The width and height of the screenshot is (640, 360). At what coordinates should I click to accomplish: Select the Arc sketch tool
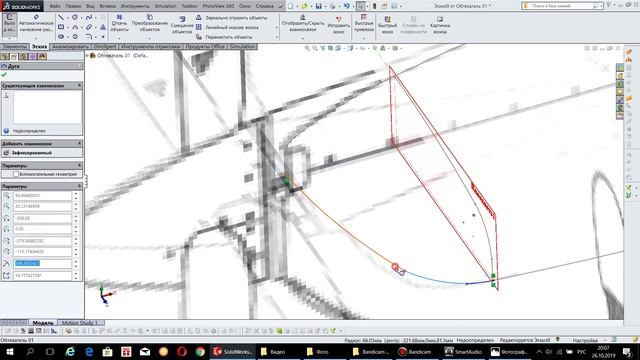point(75,27)
